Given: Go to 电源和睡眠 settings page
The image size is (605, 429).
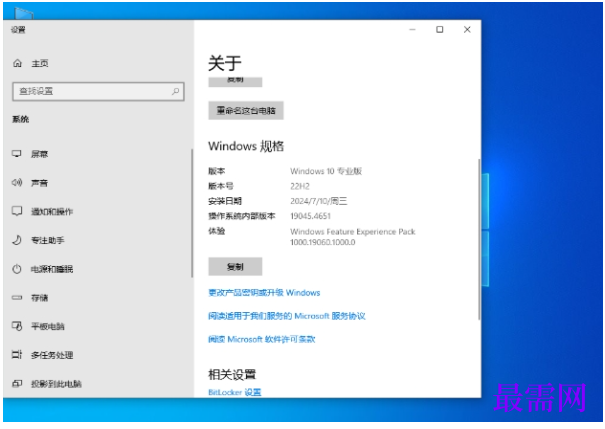Looking at the screenshot, I should [x=52, y=269].
